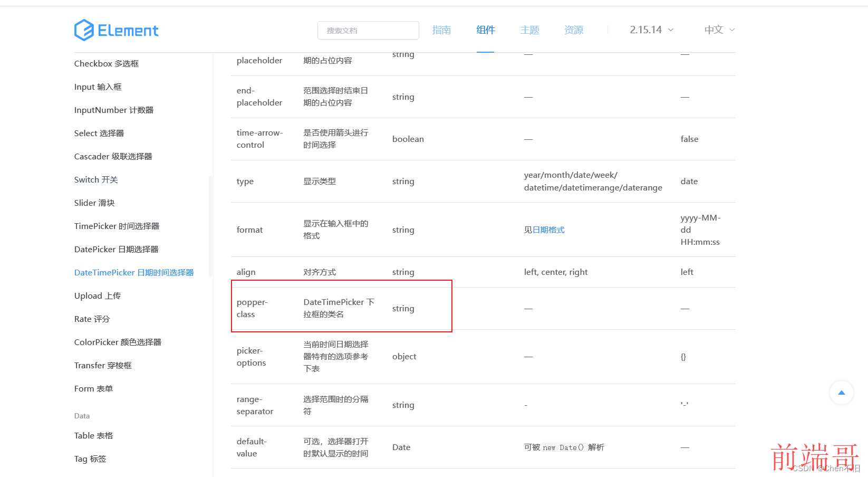
Task: Click the false default value
Action: [689, 139]
